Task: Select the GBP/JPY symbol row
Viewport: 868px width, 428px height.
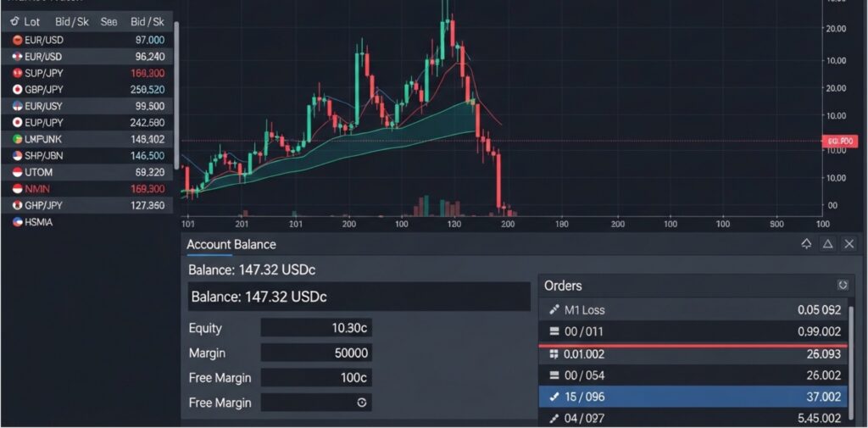Action: point(87,89)
